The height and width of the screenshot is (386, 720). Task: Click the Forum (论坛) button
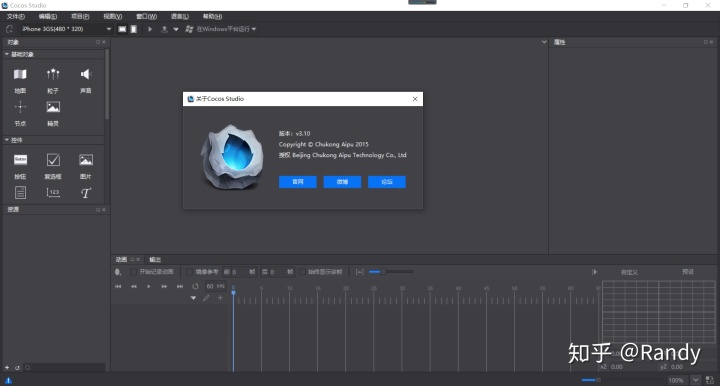pyautogui.click(x=387, y=182)
